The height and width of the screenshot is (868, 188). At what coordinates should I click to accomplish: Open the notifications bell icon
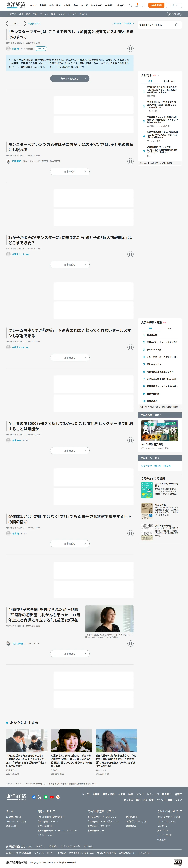pos(137,5)
